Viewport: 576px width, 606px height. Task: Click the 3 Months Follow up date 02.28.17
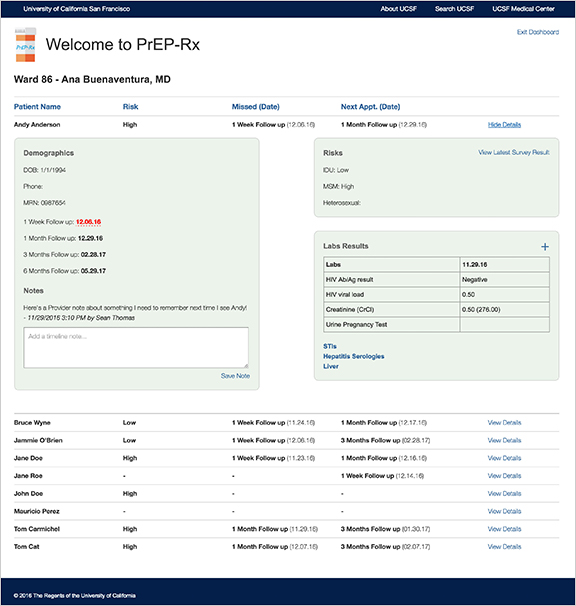[x=93, y=254]
